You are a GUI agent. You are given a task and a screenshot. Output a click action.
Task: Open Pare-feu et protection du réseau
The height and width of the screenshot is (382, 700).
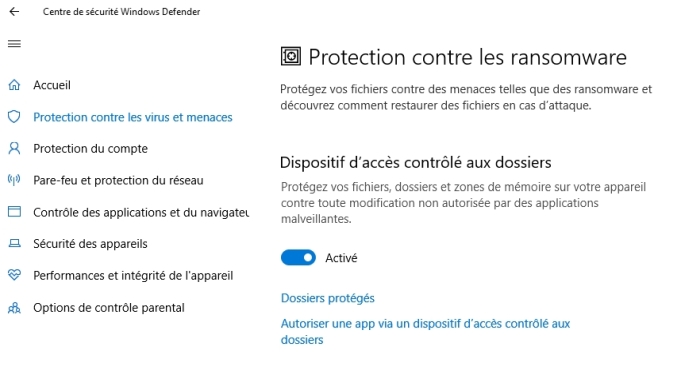[118, 180]
